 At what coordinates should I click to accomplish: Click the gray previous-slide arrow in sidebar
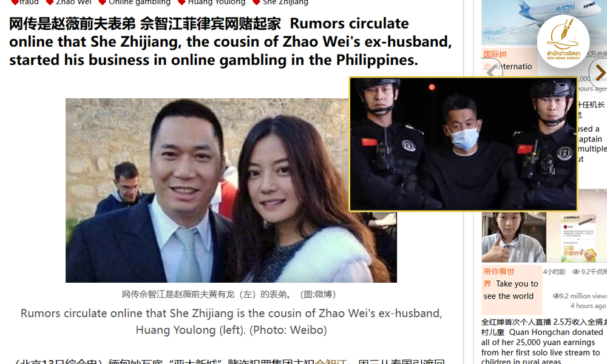[492, 71]
